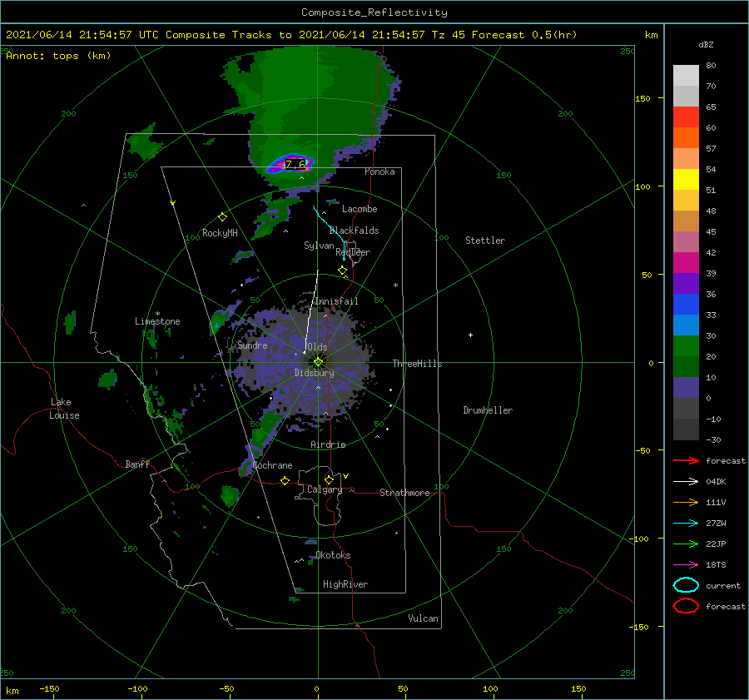Click the Vulcan city label

(x=423, y=618)
